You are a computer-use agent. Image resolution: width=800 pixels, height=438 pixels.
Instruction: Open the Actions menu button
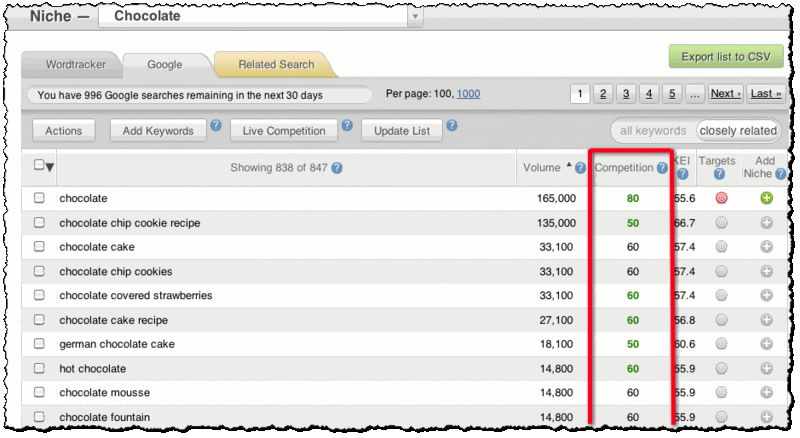click(63, 131)
